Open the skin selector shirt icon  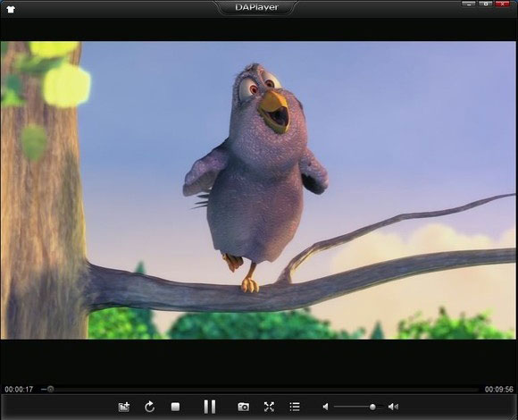coord(11,9)
